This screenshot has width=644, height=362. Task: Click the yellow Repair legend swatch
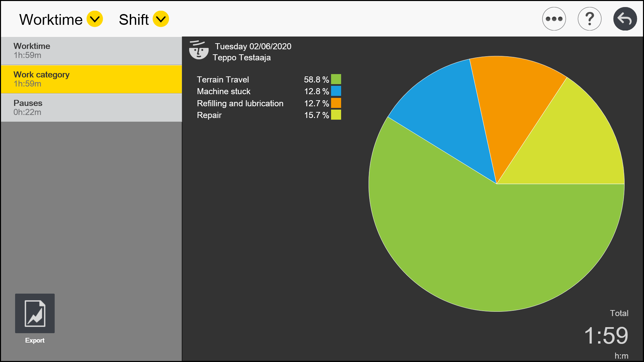click(x=336, y=115)
